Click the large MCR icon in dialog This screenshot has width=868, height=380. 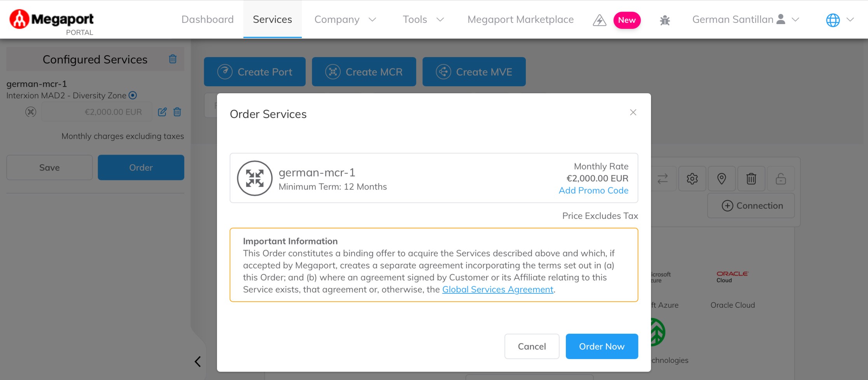coord(255,178)
